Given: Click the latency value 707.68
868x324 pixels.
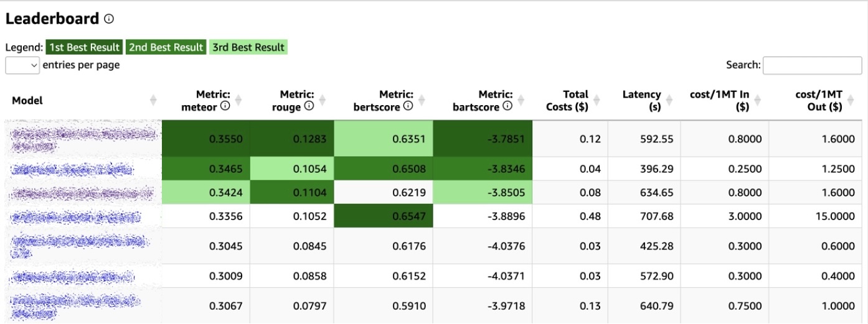Looking at the screenshot, I should click(x=657, y=216).
